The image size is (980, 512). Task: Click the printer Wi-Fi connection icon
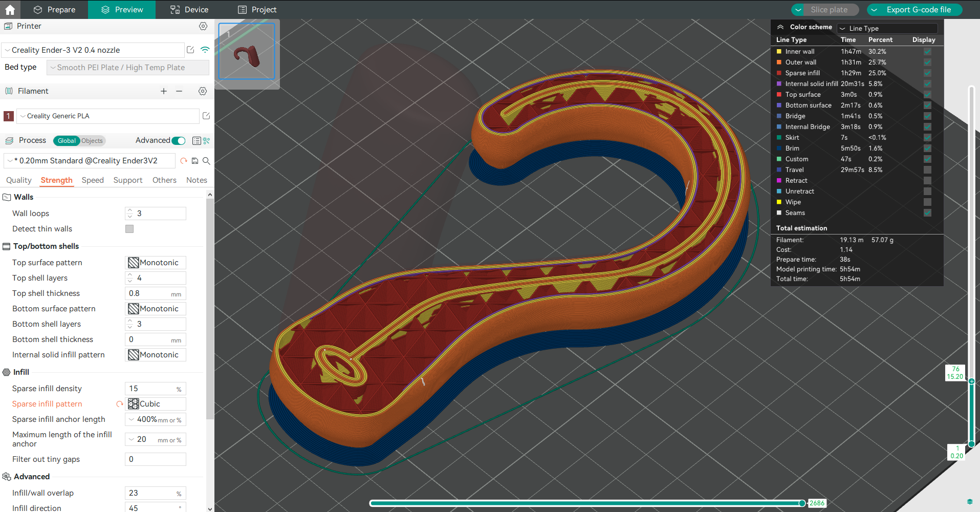pyautogui.click(x=205, y=50)
